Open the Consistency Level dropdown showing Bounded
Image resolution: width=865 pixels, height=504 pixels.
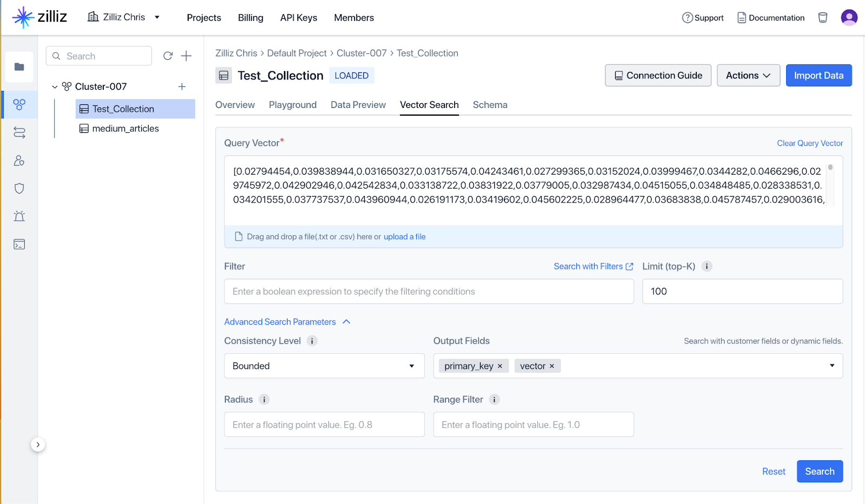coord(324,366)
